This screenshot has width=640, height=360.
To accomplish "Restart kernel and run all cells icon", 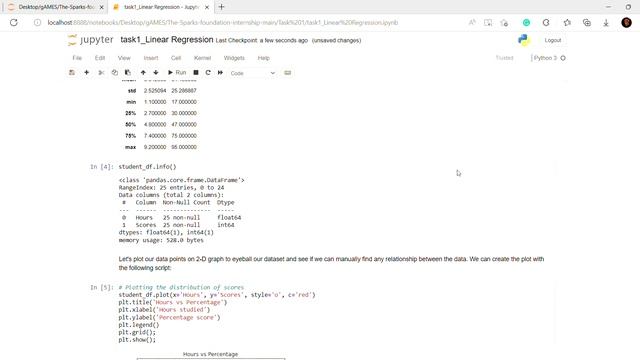I will tap(220, 73).
